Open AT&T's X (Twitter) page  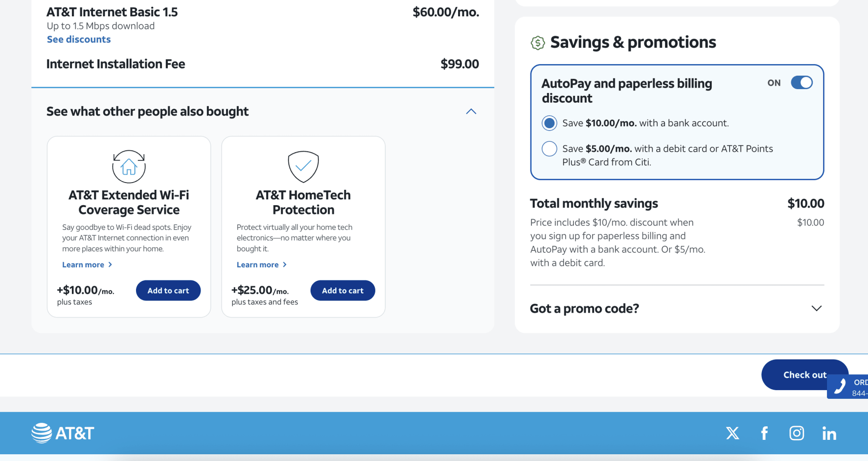[x=732, y=433]
